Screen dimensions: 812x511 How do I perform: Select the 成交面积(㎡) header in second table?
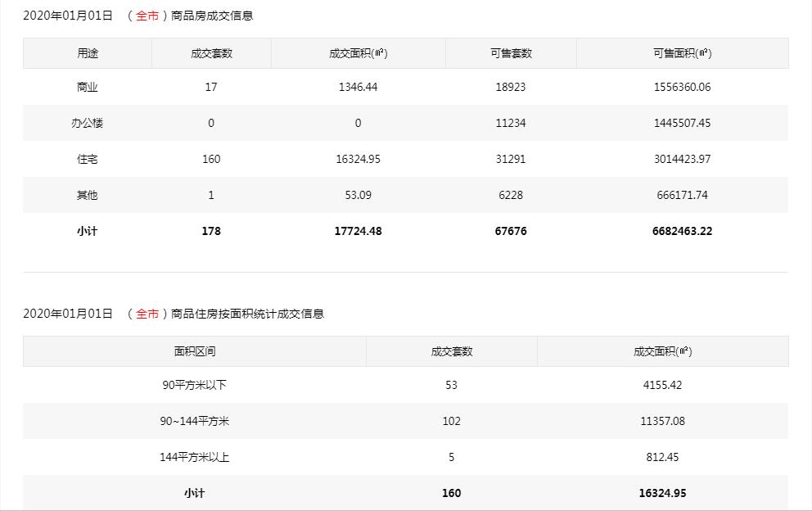click(x=663, y=351)
